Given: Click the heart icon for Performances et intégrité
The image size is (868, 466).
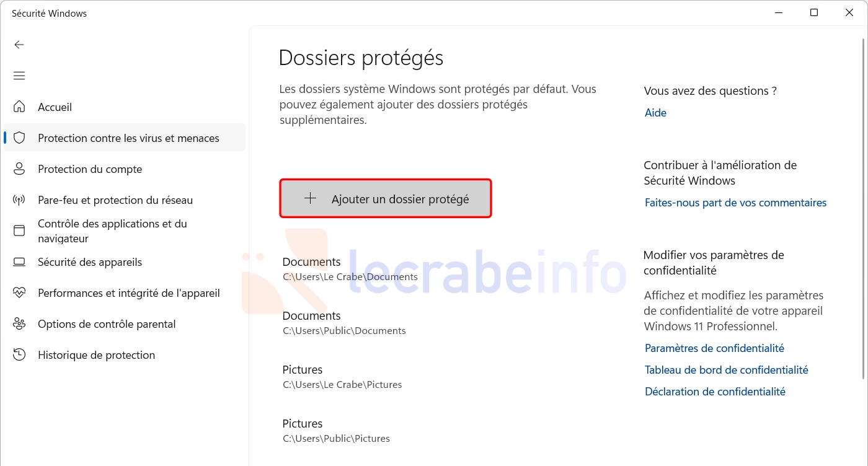Looking at the screenshot, I should [19, 292].
